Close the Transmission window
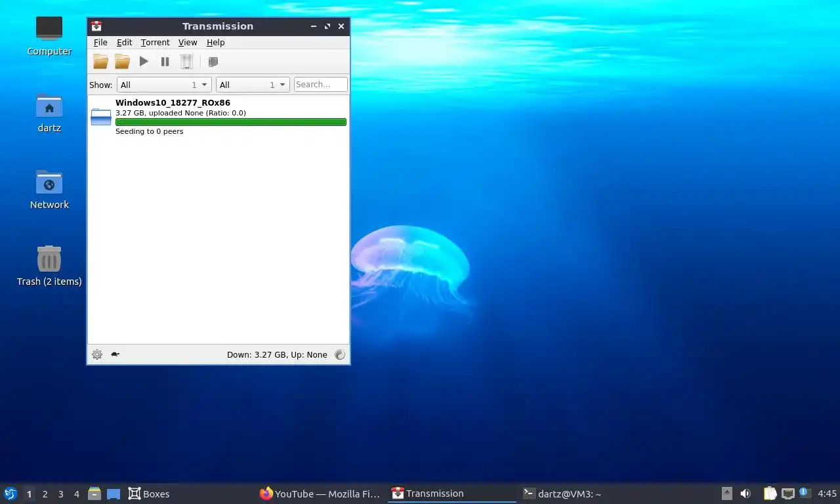 click(341, 26)
